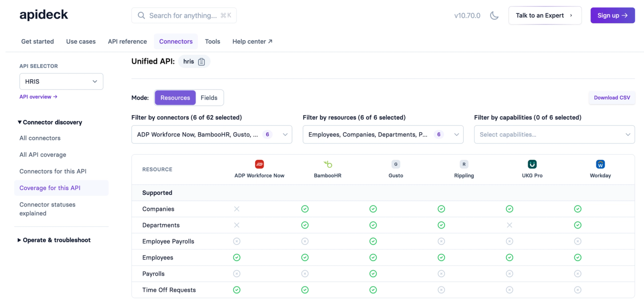Toggle dark mode moon icon
This screenshot has height=305, width=644.
coord(494,15)
